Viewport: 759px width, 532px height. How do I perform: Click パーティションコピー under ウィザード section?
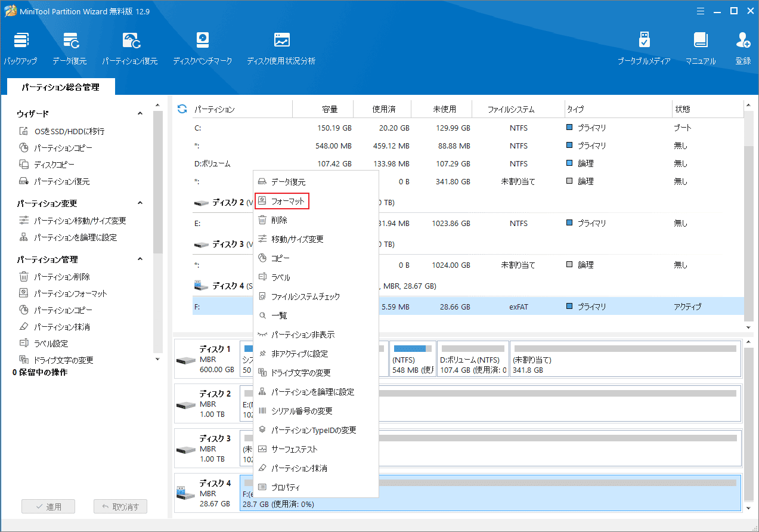pos(63,148)
